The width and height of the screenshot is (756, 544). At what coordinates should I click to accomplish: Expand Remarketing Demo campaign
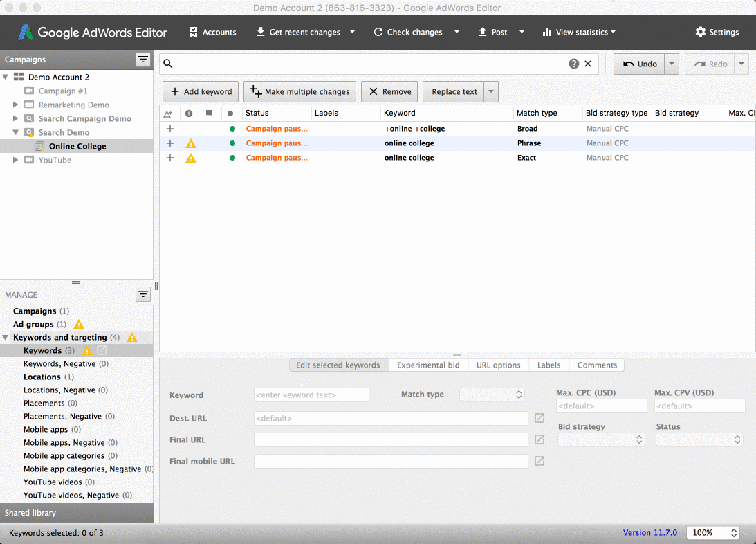point(15,105)
